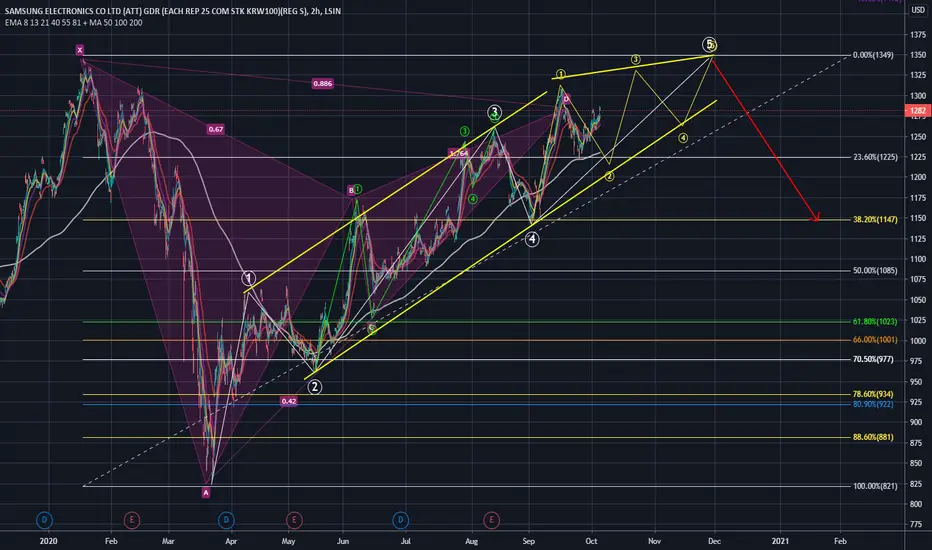Click the 100.00%(821) Fibonacci level label
This screenshot has height=550, width=932.
875,486
